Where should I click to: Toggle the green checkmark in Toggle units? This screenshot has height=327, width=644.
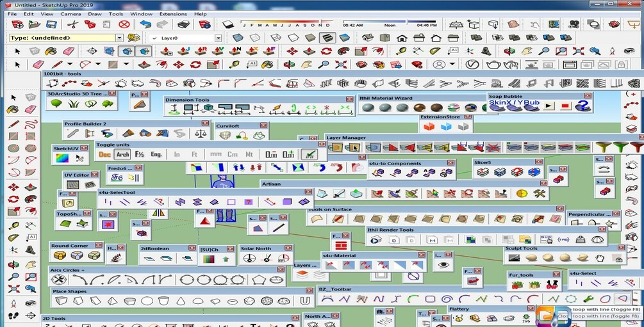coord(309,154)
